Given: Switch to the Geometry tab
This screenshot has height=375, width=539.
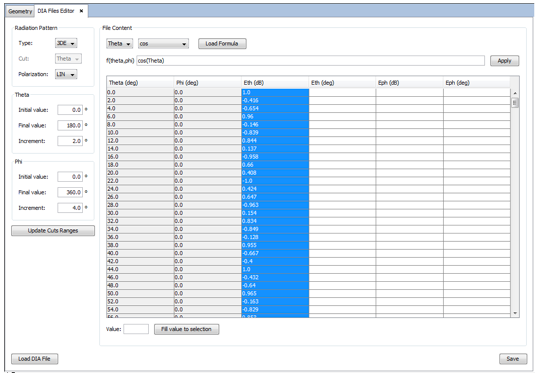Looking at the screenshot, I should tap(20, 11).
